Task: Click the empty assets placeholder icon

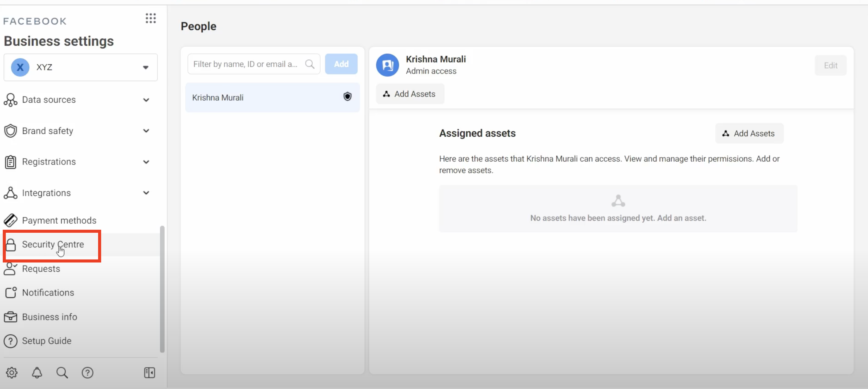Action: pos(618,201)
